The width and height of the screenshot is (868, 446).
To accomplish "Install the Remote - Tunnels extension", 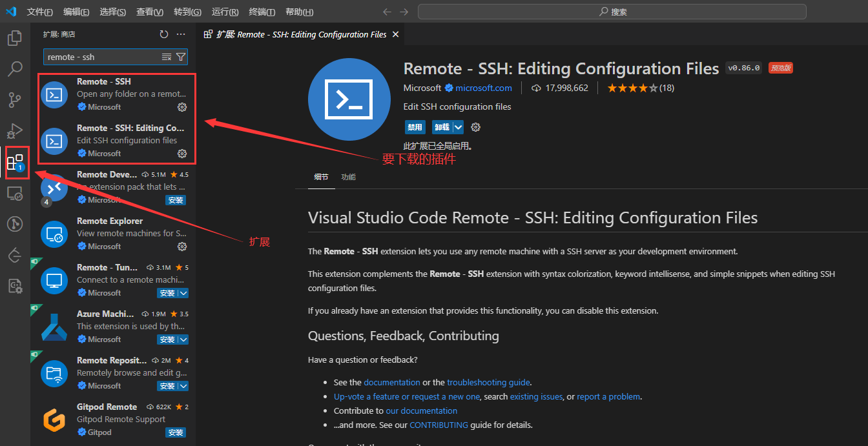I will (167, 293).
